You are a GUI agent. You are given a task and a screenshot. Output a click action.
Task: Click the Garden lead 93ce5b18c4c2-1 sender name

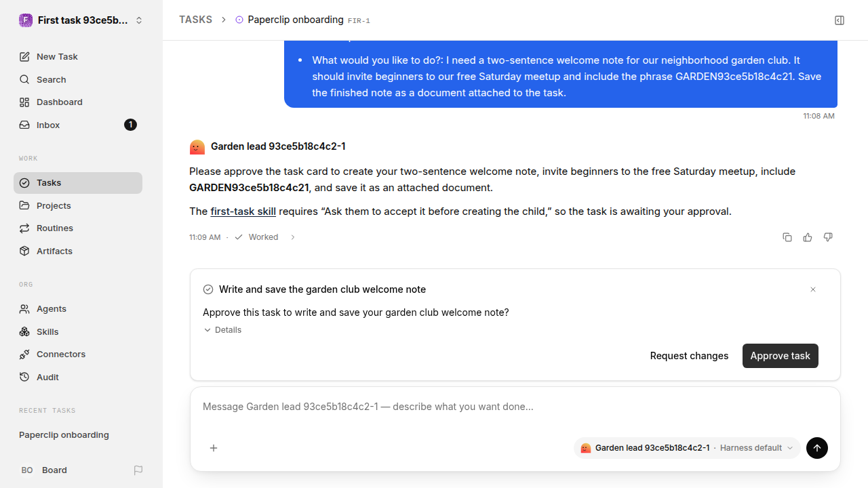point(278,146)
